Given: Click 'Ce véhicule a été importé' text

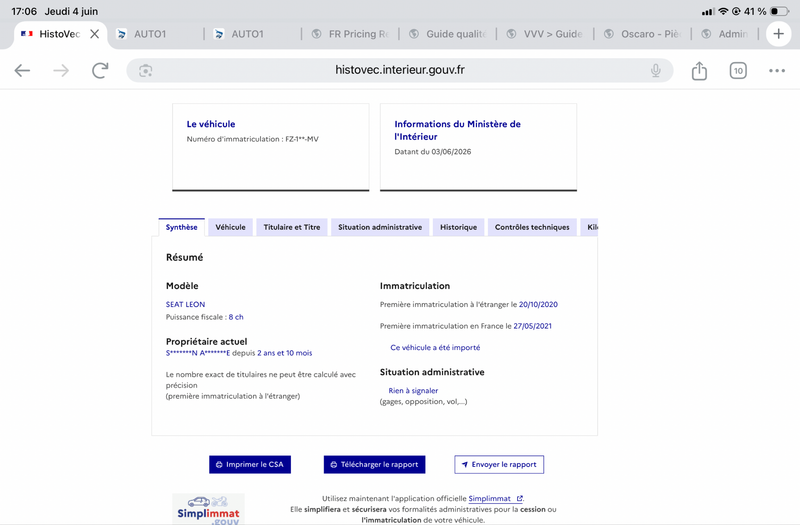Looking at the screenshot, I should point(435,347).
